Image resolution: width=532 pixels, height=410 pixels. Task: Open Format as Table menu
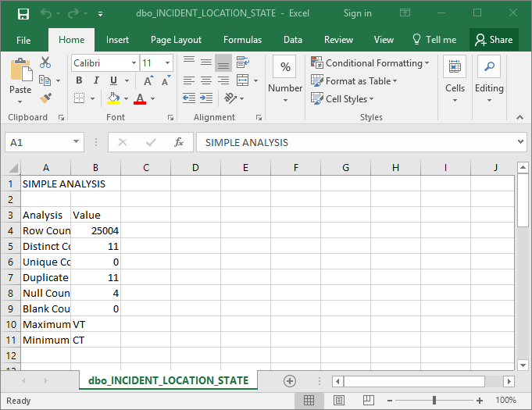(x=354, y=81)
